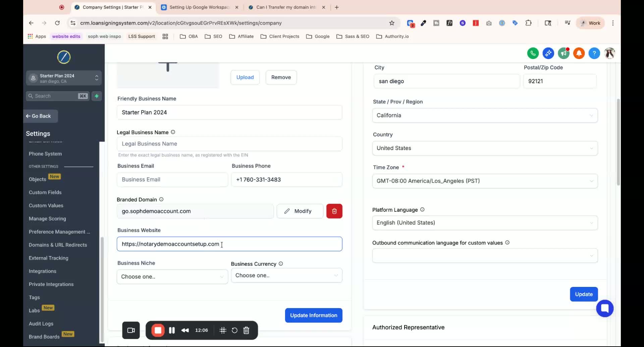This screenshot has width=644, height=347.
Task: Click the green phone dialer icon
Action: [533, 53]
